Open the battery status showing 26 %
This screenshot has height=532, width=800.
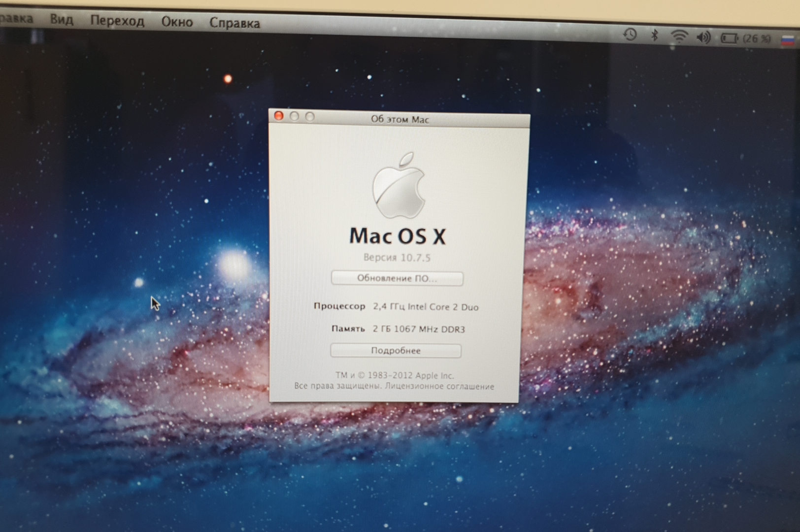tap(746, 38)
